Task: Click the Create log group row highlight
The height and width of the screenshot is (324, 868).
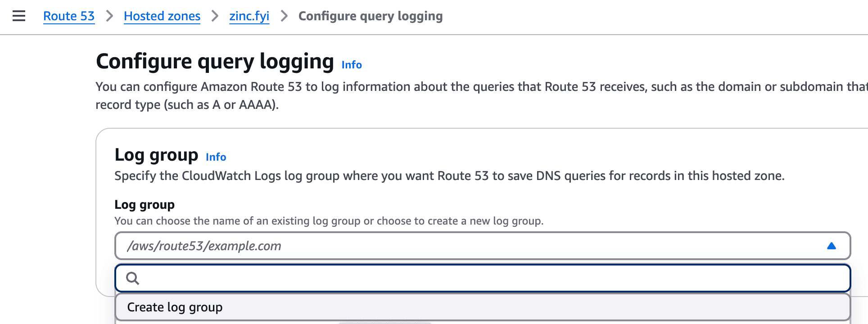Action: point(450,307)
